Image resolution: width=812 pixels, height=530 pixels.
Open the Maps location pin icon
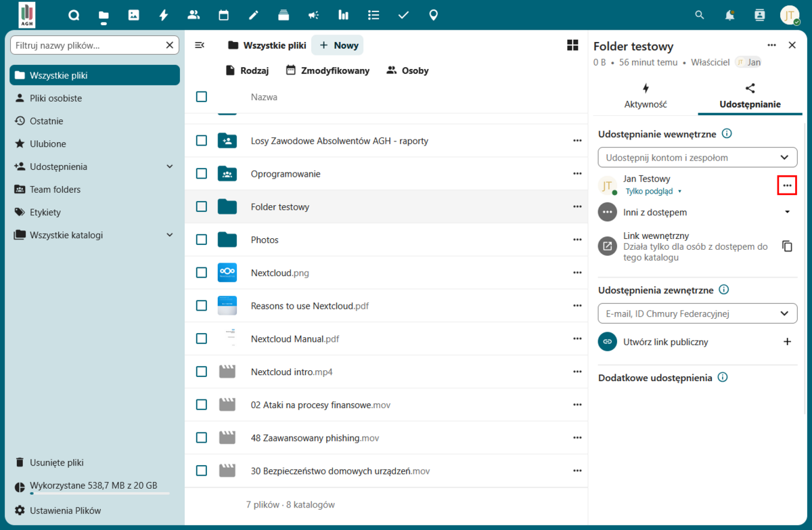tap(434, 15)
